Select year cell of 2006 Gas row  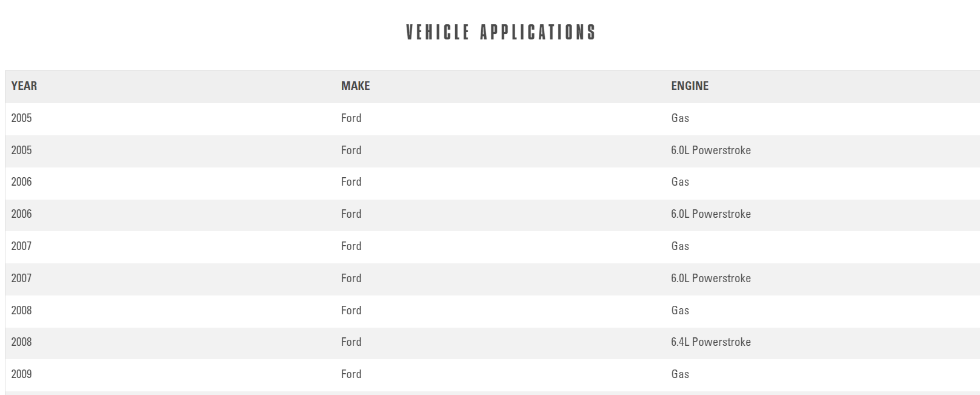[21, 182]
